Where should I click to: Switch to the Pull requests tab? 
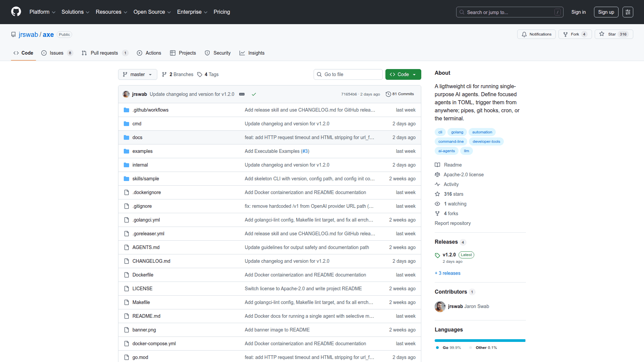104,53
